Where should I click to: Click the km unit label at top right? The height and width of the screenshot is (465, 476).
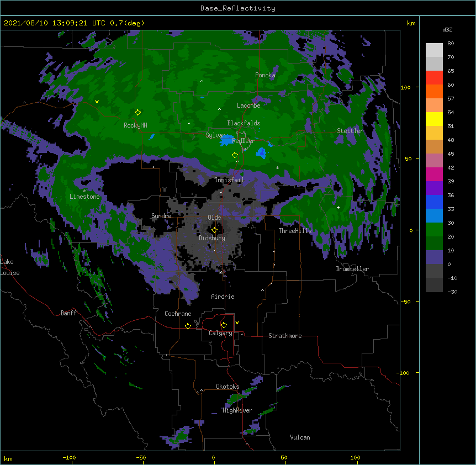point(411,23)
